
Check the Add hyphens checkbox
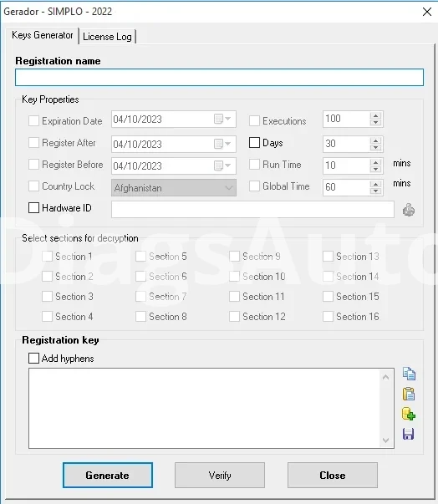[33, 358]
